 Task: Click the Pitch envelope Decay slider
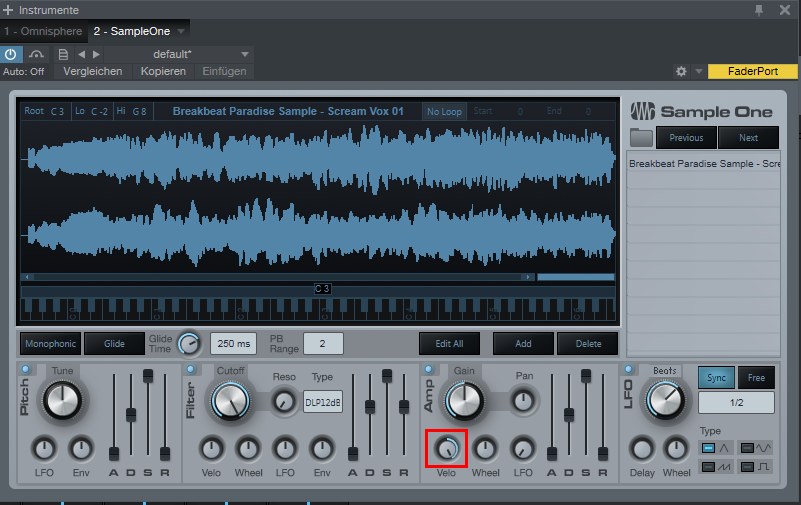coord(131,415)
